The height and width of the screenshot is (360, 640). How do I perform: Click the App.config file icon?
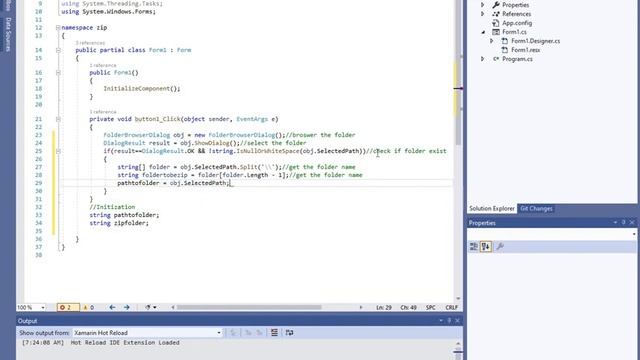click(496, 23)
